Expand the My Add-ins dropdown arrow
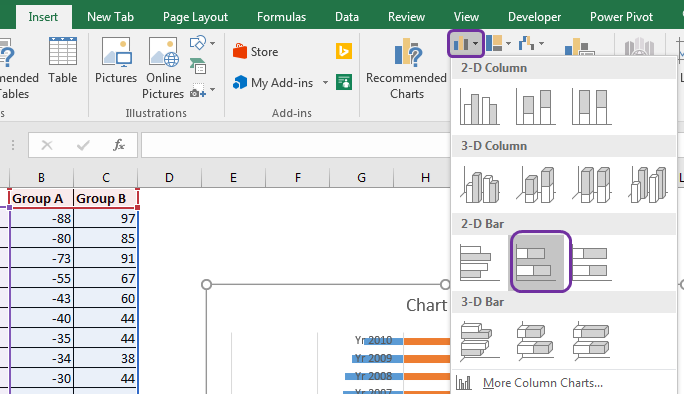Image resolution: width=684 pixels, height=394 pixels. click(325, 82)
